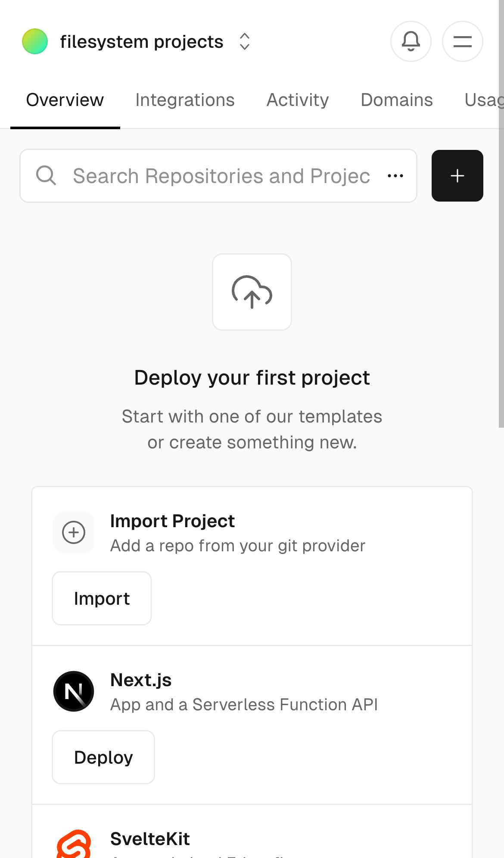Select the filesystem projects team name
Image resolution: width=504 pixels, height=858 pixels.
point(142,42)
